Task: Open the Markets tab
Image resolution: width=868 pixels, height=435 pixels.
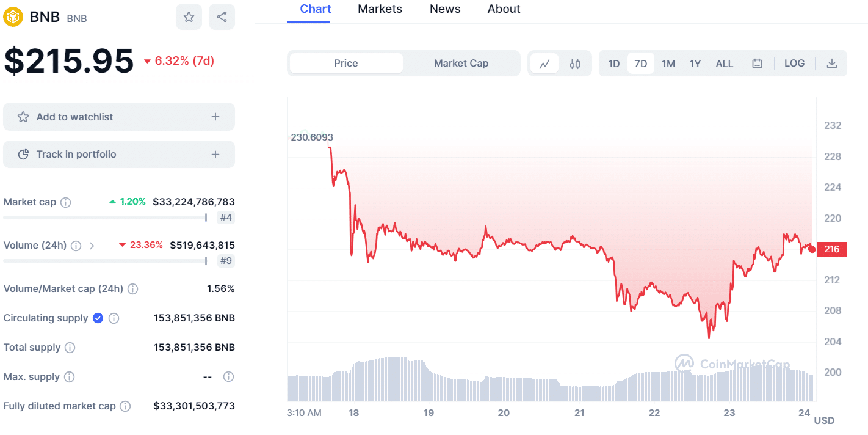Action: [380, 9]
